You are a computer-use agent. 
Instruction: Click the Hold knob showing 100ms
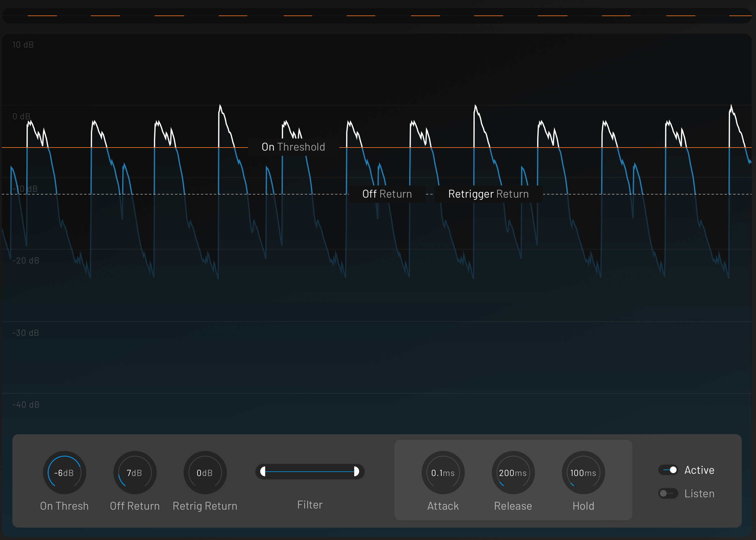point(583,473)
